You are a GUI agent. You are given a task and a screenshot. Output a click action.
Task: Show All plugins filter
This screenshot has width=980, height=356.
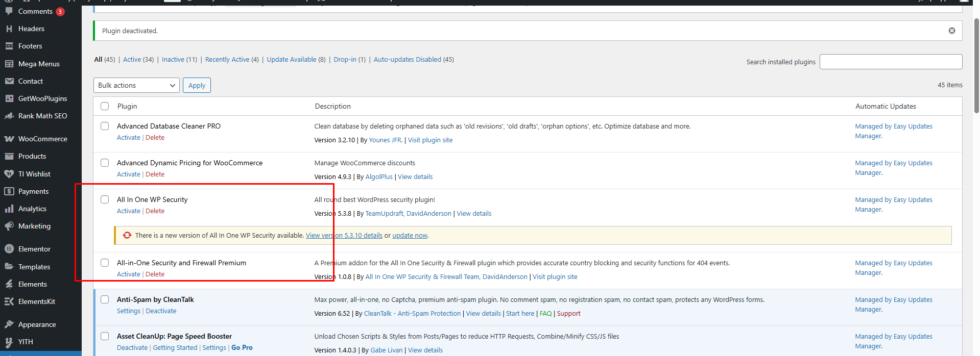99,60
